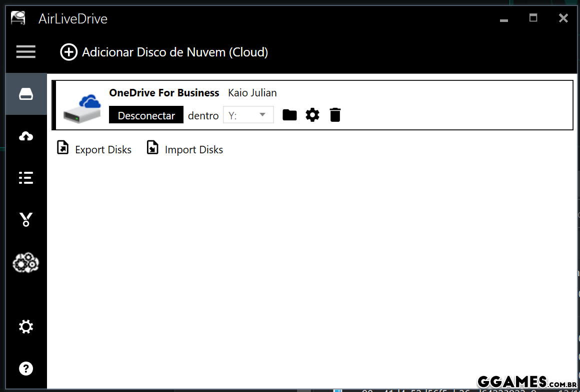Open the hamburger menu

click(x=26, y=52)
